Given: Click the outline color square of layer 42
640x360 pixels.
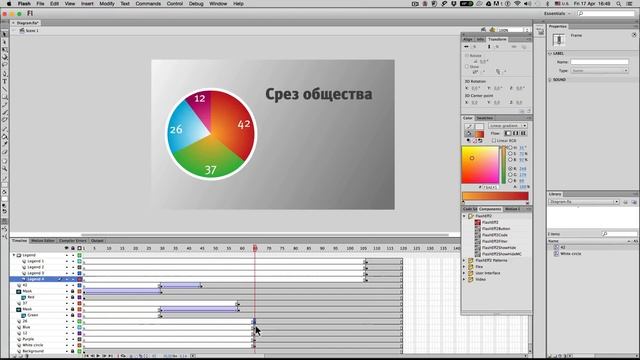Looking at the screenshot, I should pyautogui.click(x=80, y=285).
